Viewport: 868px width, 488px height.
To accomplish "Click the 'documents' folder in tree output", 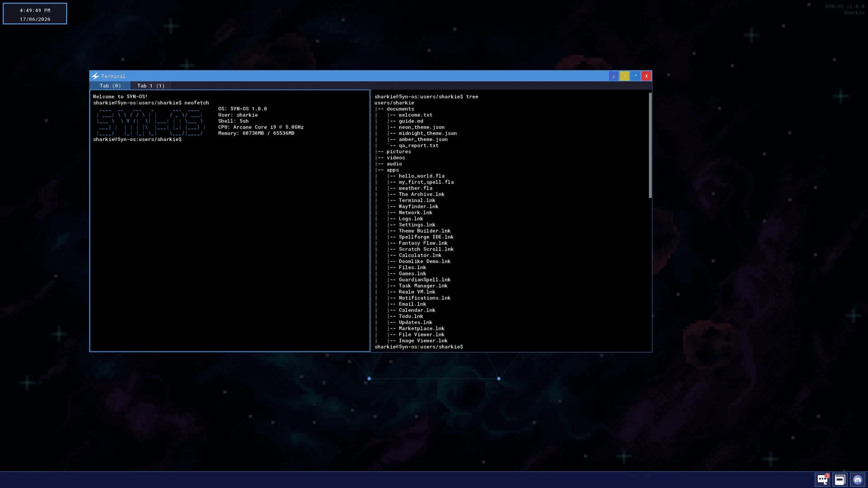I will coord(400,109).
